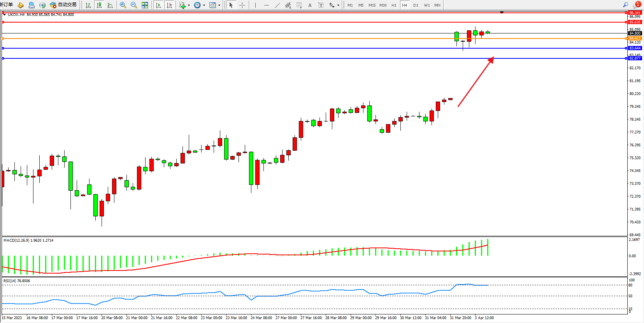Switch to bar chart display

88,5
